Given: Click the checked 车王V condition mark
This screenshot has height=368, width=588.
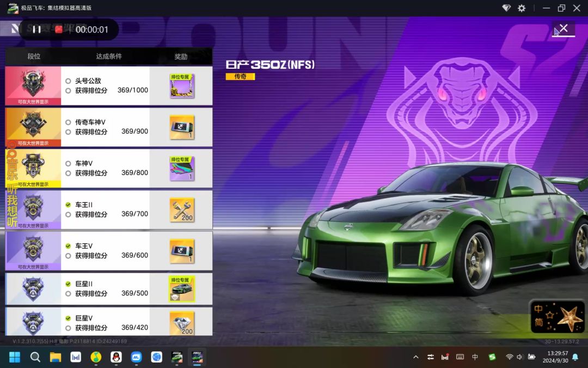Looking at the screenshot, I should click(x=68, y=246).
